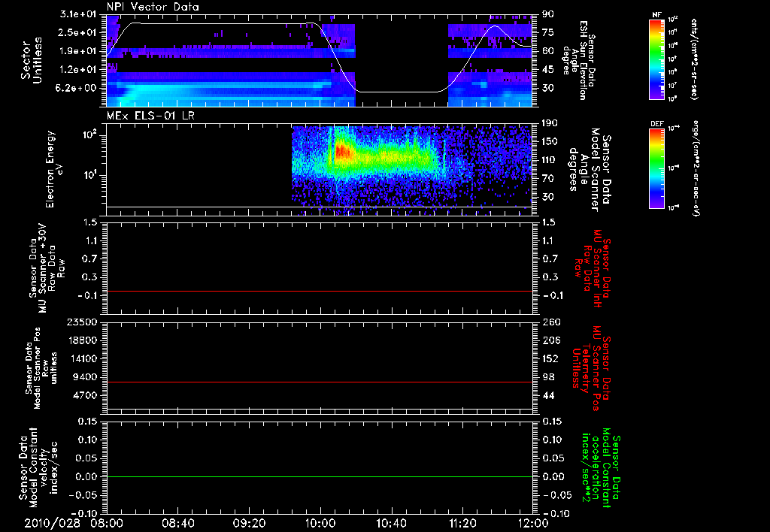
Task: Click the 4700 scanner position tick label
Action: [x=86, y=395]
